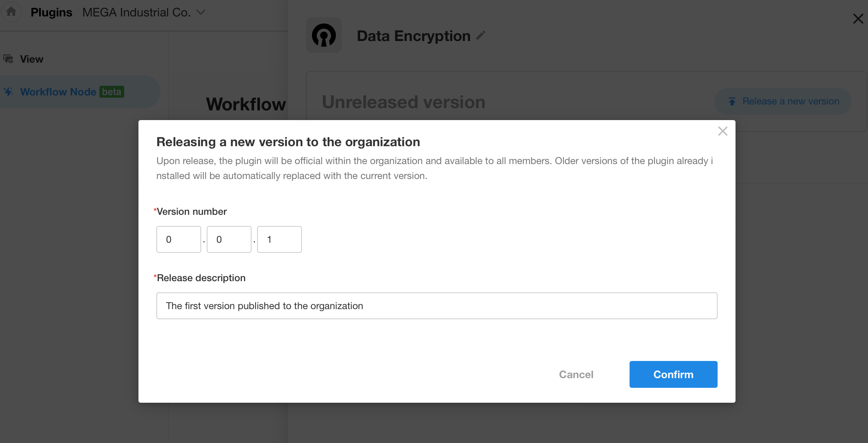Click the Cancel button to dismiss
Screen dimensions: 868x443
576,374
